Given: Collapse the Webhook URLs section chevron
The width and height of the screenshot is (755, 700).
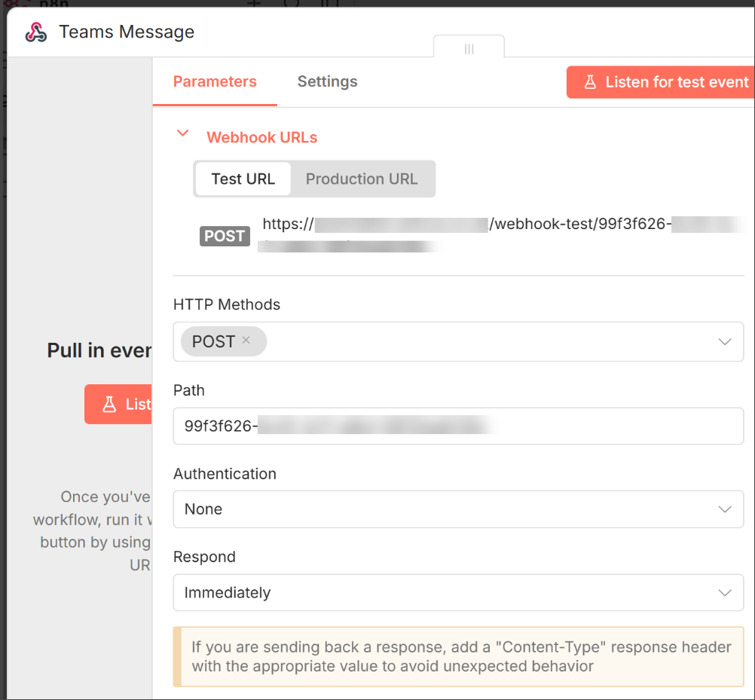Looking at the screenshot, I should [182, 134].
